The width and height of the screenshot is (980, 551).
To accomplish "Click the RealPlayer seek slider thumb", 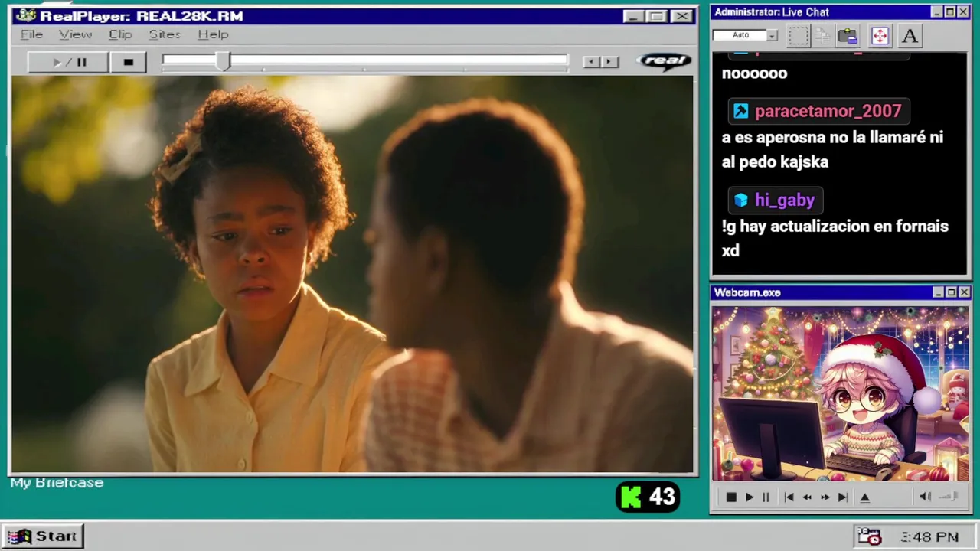I will coord(223,61).
